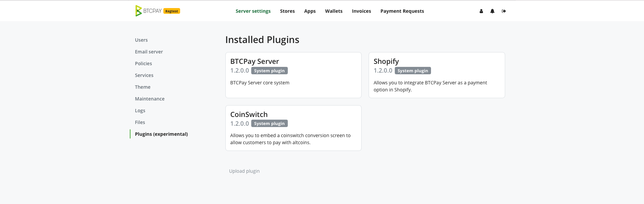Viewport: 644px width, 204px height.
Task: View the Logs section
Action: click(140, 111)
